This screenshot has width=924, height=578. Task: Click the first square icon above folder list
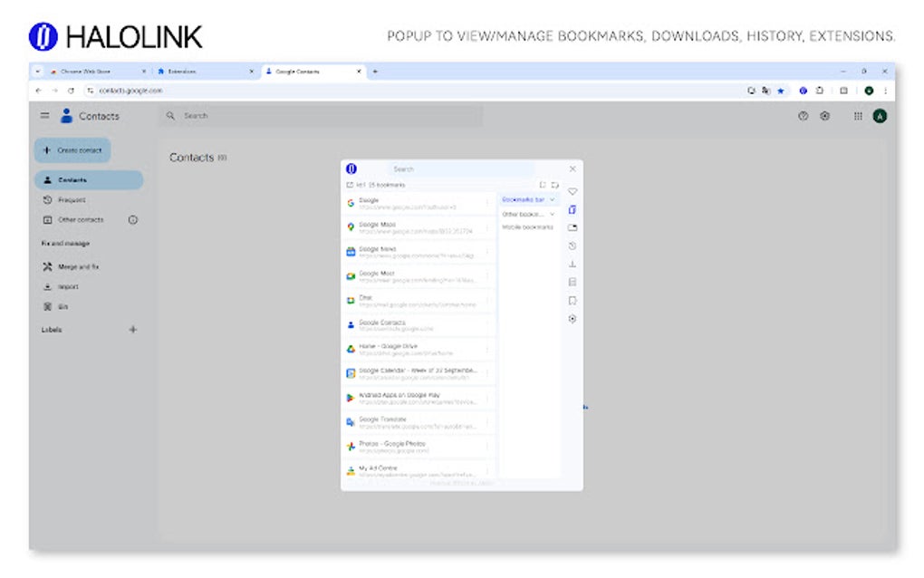point(543,185)
